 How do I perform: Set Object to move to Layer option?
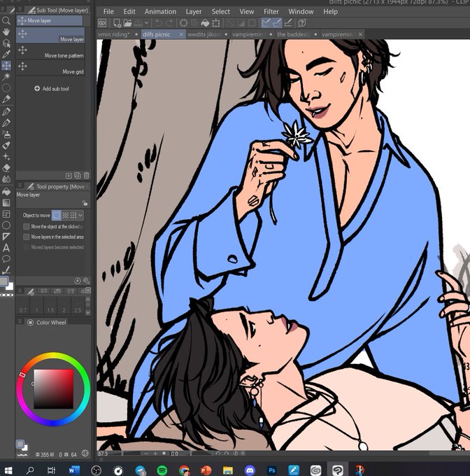coord(57,215)
